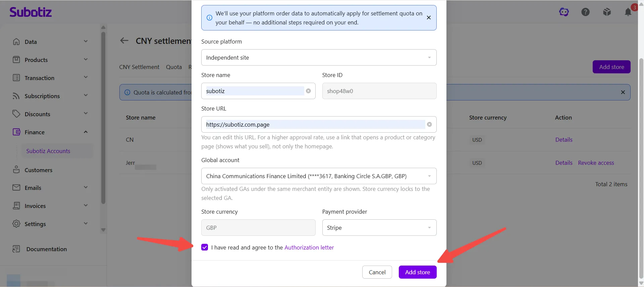644x287 pixels.
Task: Click the Products icon in sidebar
Action: 16,60
